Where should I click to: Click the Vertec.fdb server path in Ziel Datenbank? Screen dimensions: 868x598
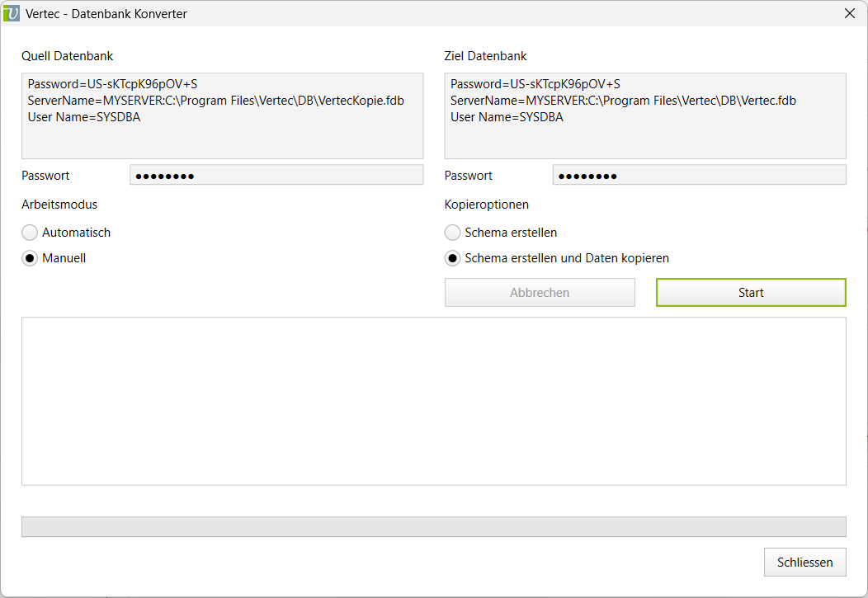click(623, 101)
